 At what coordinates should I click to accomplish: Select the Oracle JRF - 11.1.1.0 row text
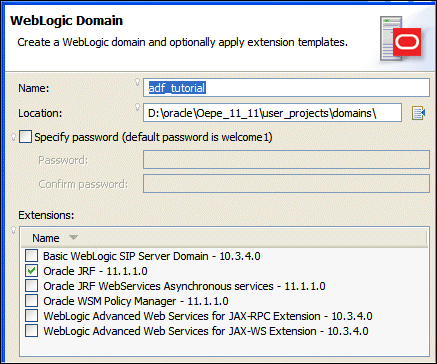click(95, 271)
